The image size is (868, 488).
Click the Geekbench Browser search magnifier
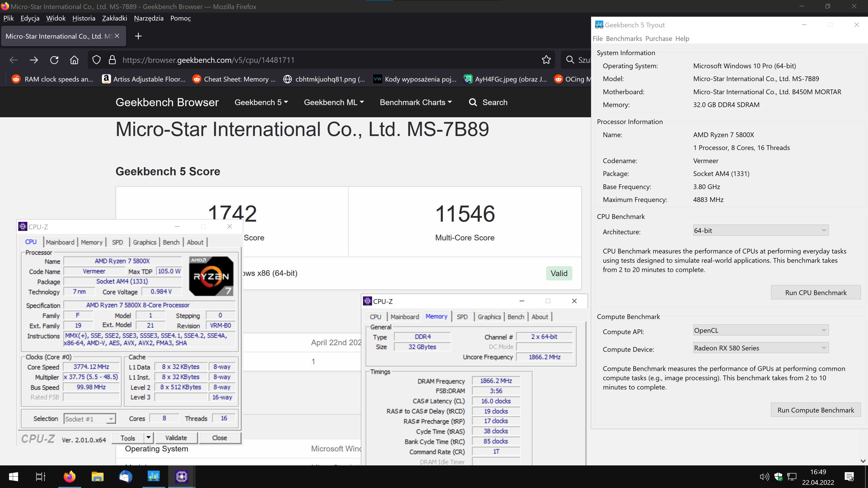[x=473, y=102]
